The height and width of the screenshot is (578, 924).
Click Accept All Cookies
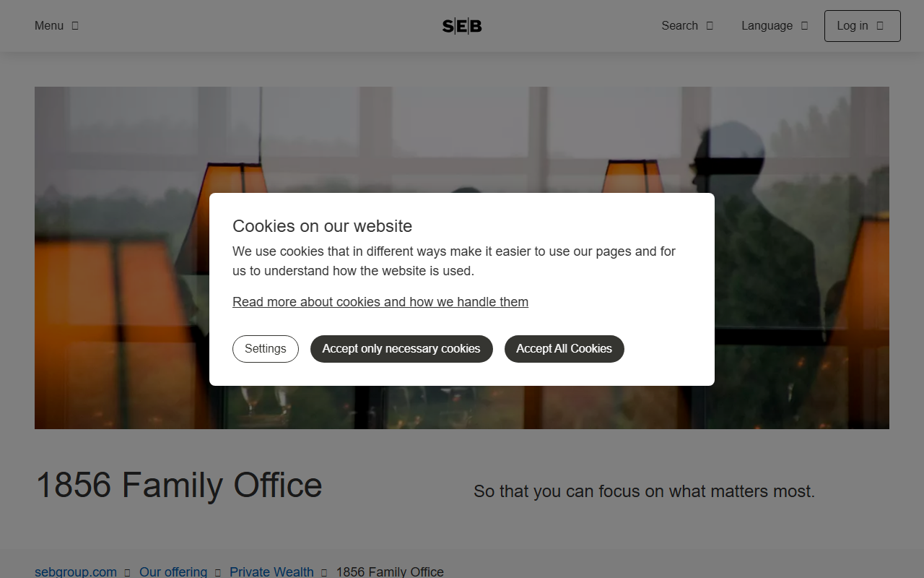(x=565, y=349)
